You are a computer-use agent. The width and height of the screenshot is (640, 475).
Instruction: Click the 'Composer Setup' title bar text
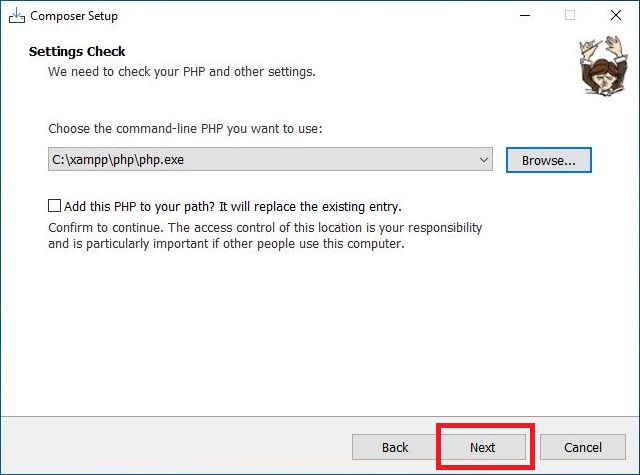(x=74, y=16)
